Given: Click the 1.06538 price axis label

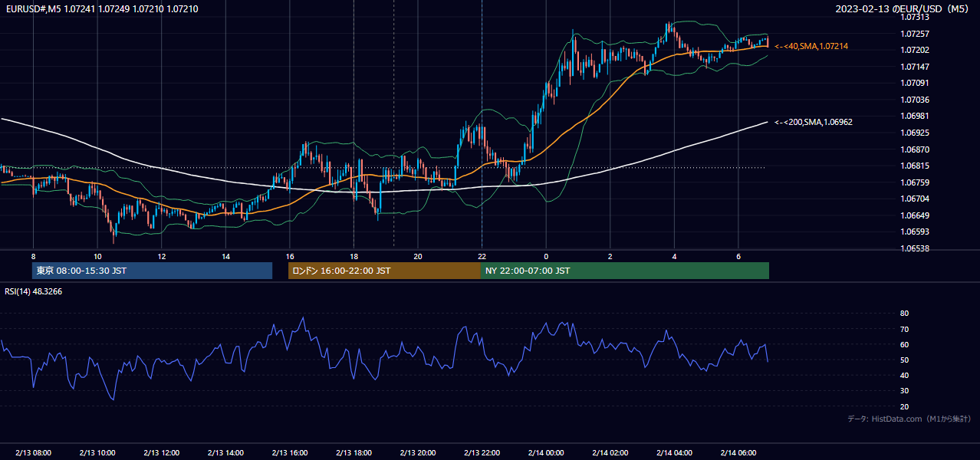Looking at the screenshot, I should (x=915, y=248).
